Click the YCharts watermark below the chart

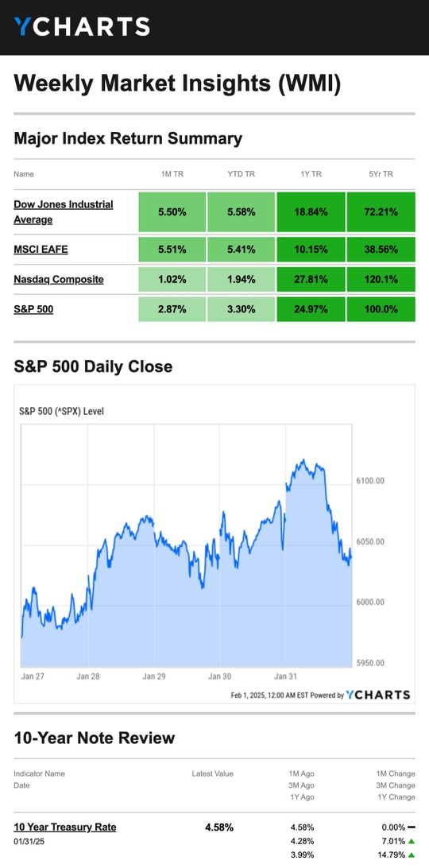(378, 695)
